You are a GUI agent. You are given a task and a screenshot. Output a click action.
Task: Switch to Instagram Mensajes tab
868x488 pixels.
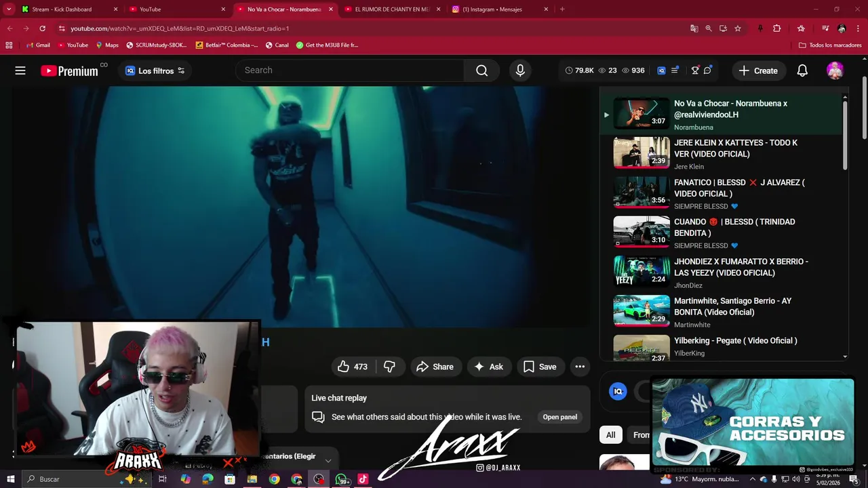click(x=500, y=9)
